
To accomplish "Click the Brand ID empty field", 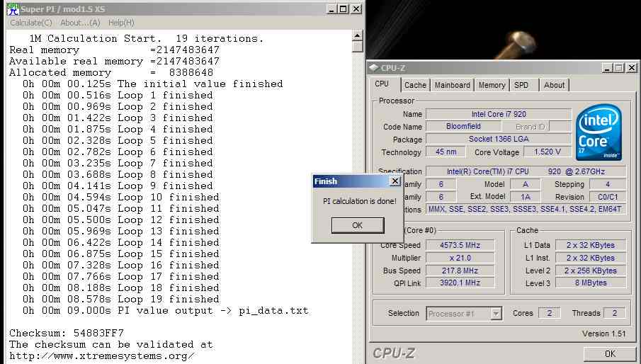I will [x=560, y=126].
